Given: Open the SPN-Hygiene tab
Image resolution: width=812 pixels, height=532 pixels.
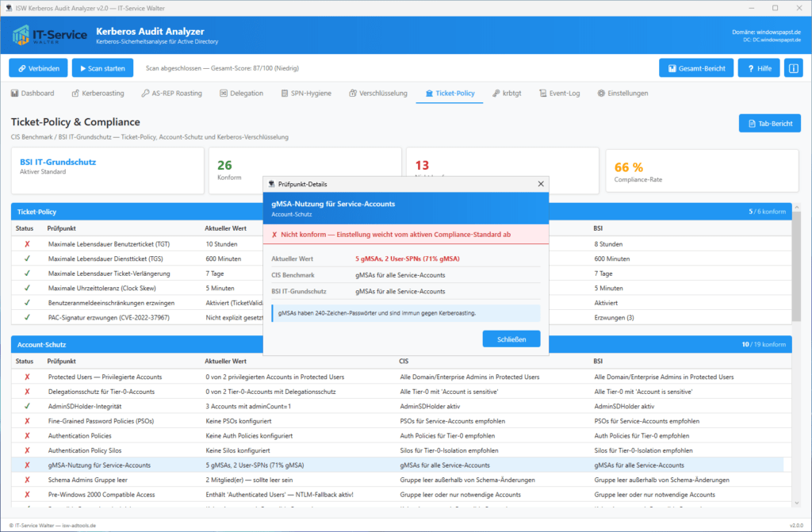Looking at the screenshot, I should pyautogui.click(x=306, y=94).
